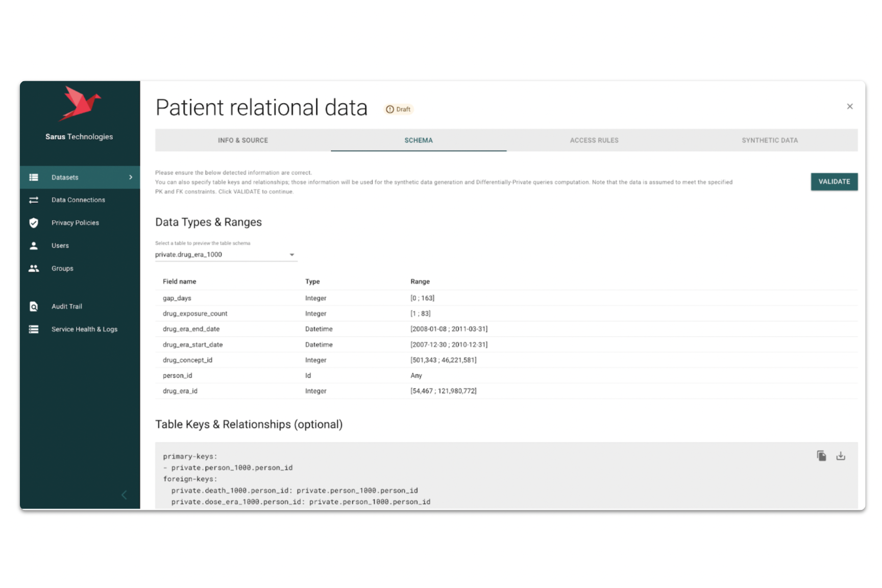Expand the Datasets menu chevron
Screen dimensions: 882x588
pyautogui.click(x=131, y=177)
